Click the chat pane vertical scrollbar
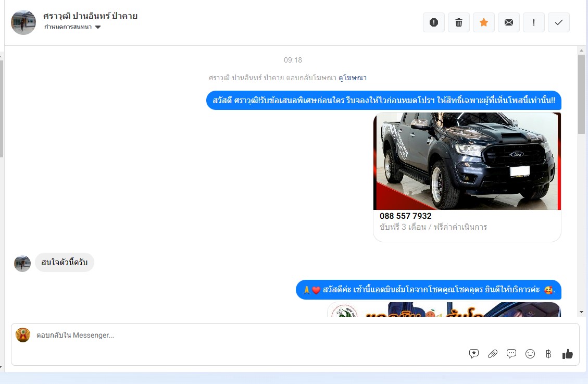 pyautogui.click(x=581, y=94)
